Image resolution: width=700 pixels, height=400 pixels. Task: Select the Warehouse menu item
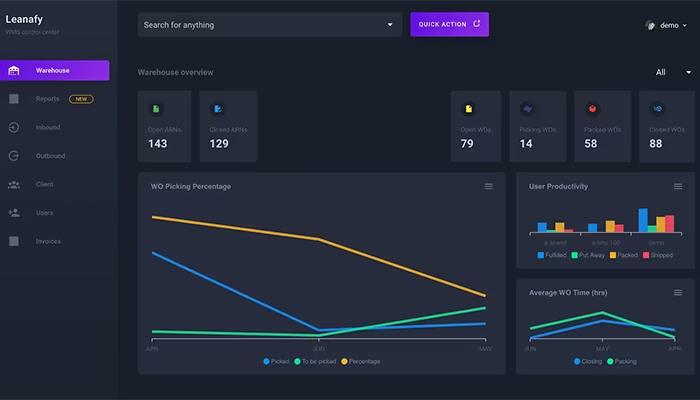(54, 71)
